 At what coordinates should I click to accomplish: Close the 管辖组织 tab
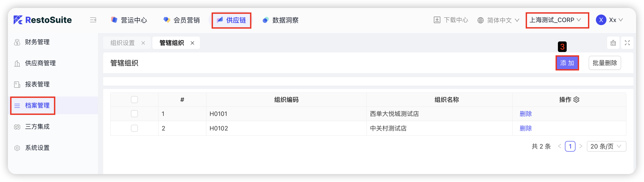tap(192, 43)
